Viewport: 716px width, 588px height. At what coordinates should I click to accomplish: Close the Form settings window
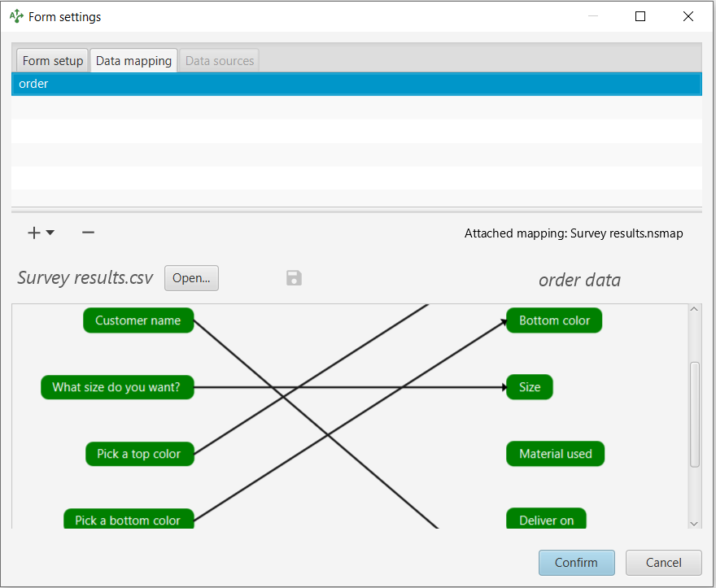[x=688, y=16]
